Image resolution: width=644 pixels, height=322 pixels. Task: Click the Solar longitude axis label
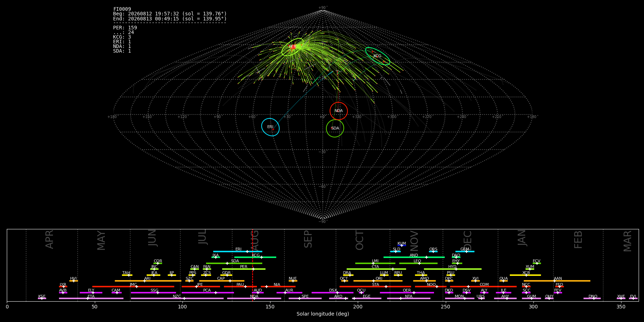tap(323, 314)
